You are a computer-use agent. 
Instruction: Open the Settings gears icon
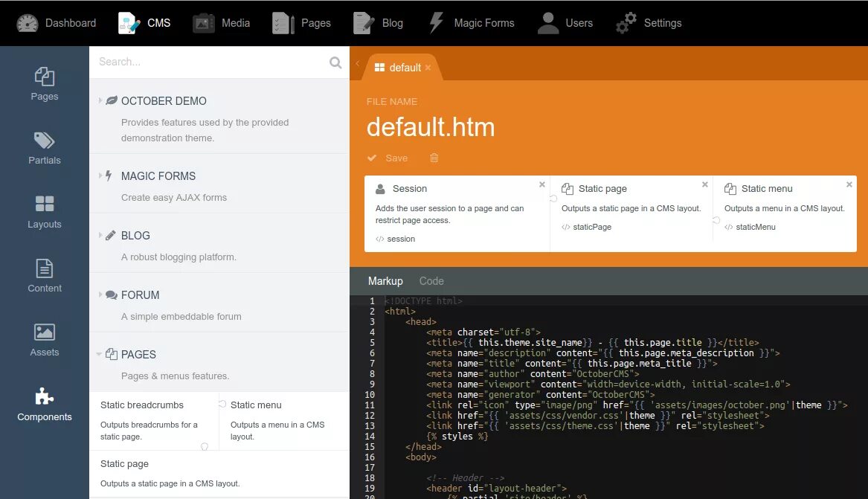(626, 23)
